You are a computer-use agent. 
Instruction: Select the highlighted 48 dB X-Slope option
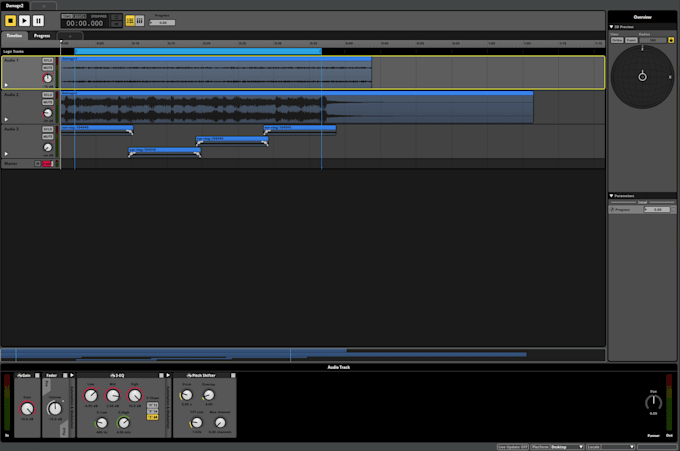pos(153,417)
